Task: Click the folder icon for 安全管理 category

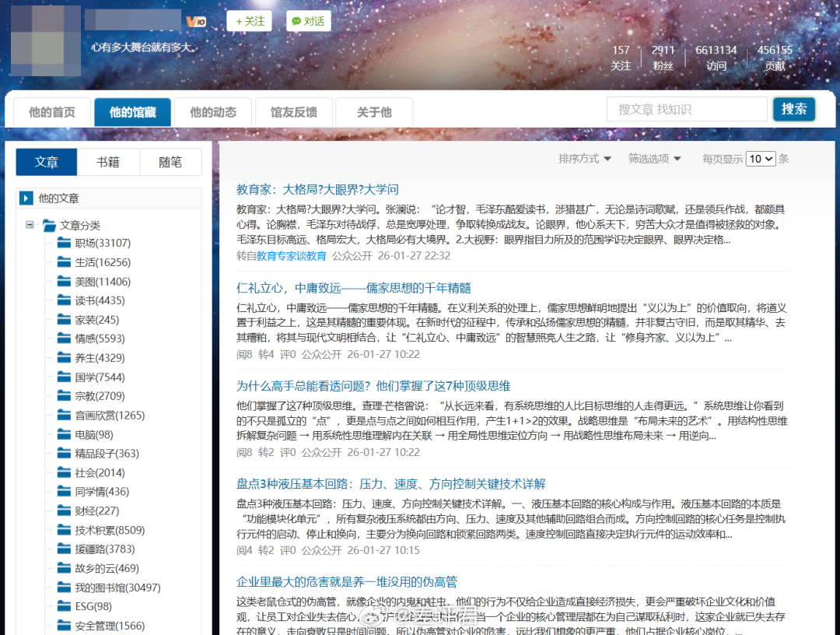Action: [x=63, y=625]
